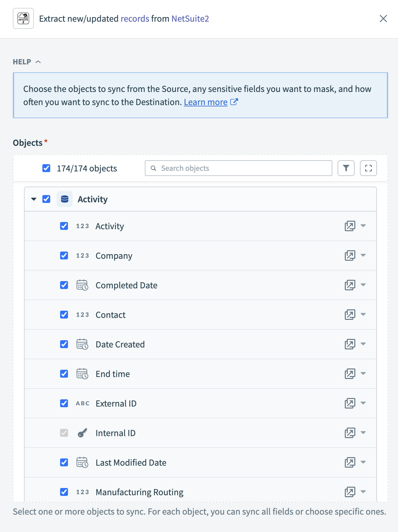398x532 pixels.
Task: Deselect the Date Created field checkbox
Action: pyautogui.click(x=64, y=344)
